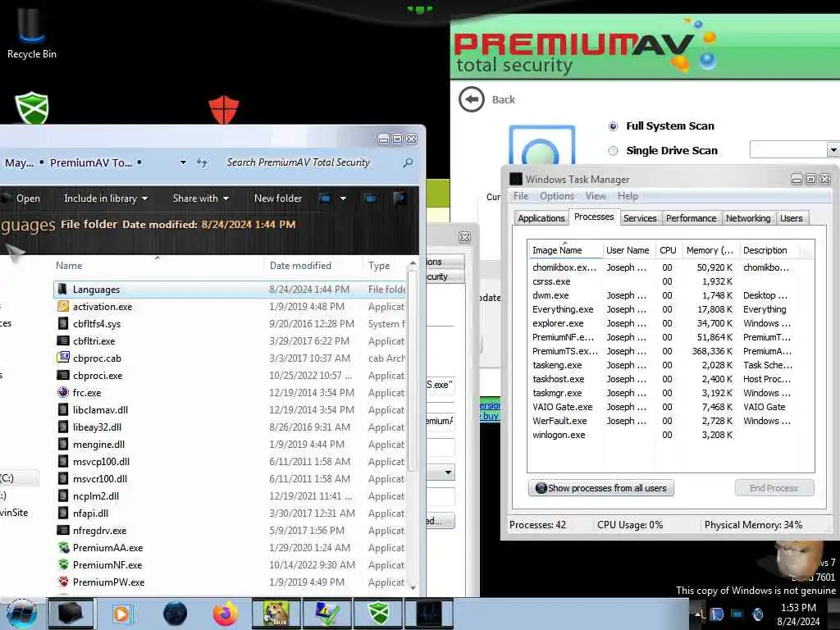Open the view options dropdown arrow in Explorer
Image resolution: width=840 pixels, height=630 pixels.
pos(343,199)
